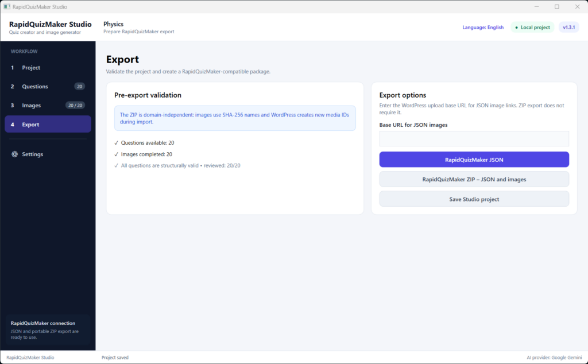Change language via Language: English
588x364 pixels.
pos(482,28)
